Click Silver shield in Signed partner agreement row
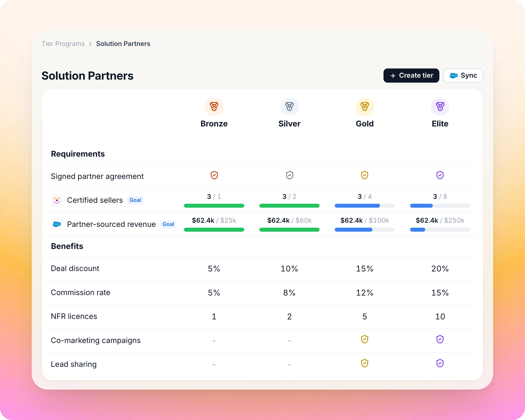Image resolution: width=525 pixels, height=420 pixels. coord(289,175)
